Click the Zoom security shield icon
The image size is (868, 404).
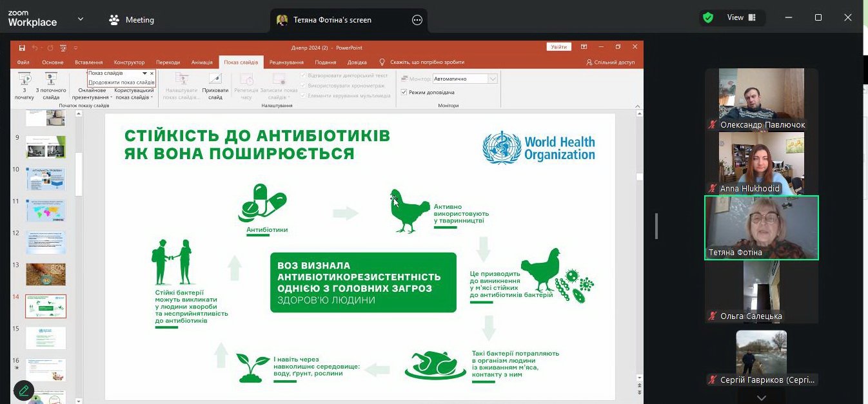coord(708,18)
